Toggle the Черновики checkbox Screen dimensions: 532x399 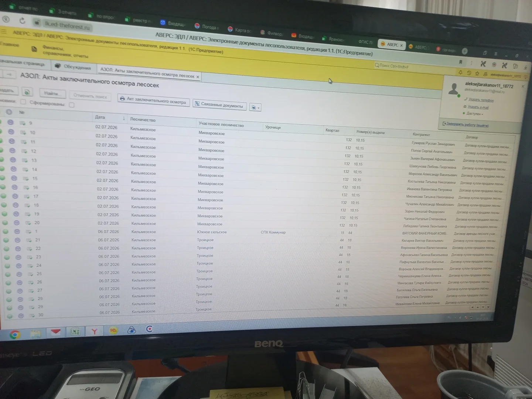(23, 102)
